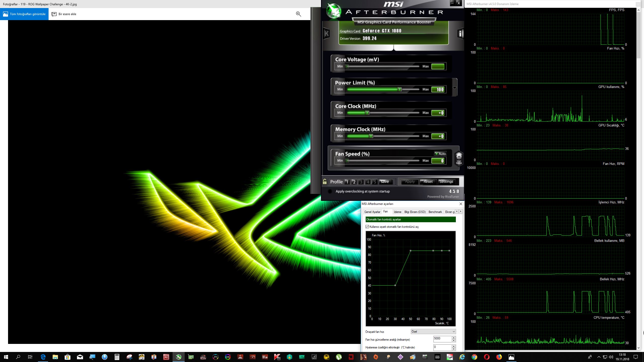
Task: Click the Power Limit slider handle
Action: tap(399, 89)
